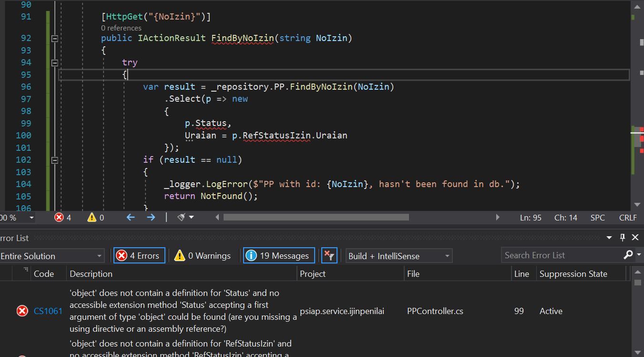This screenshot has width=644, height=357.
Task: Navigate forward with the right arrow icon
Action: (151, 218)
